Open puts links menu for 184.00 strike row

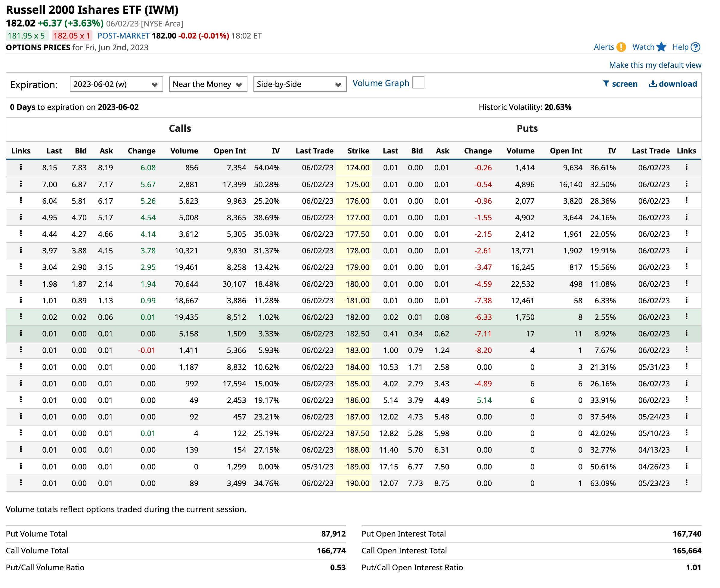point(687,367)
